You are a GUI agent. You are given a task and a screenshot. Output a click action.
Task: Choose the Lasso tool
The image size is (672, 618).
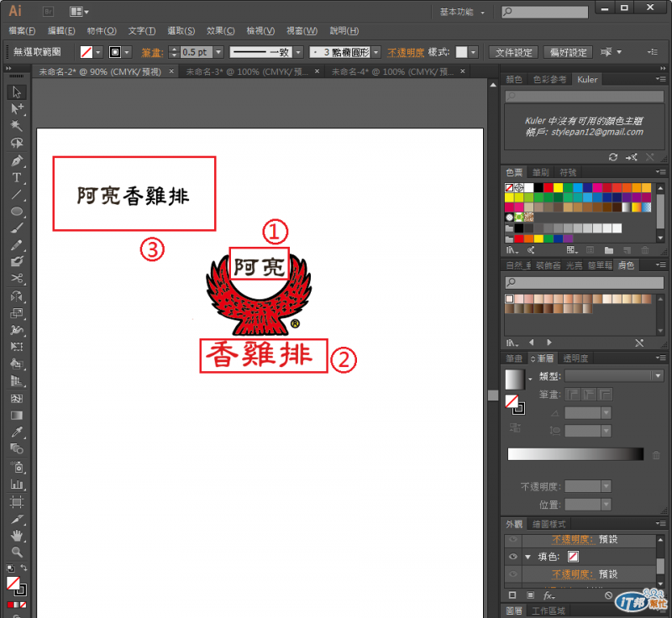pos(17,143)
